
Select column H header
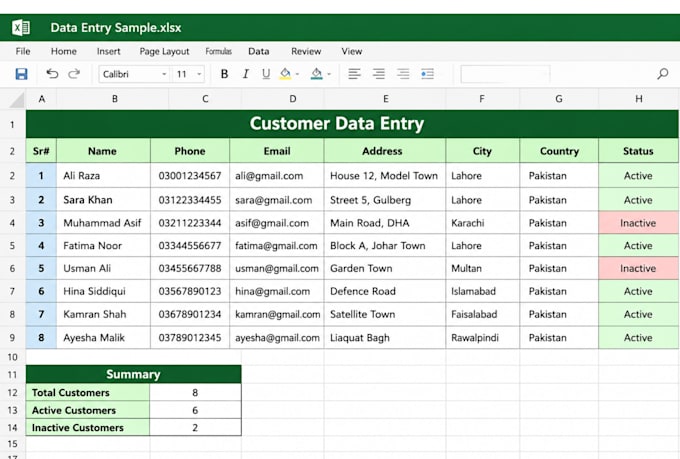pos(639,99)
